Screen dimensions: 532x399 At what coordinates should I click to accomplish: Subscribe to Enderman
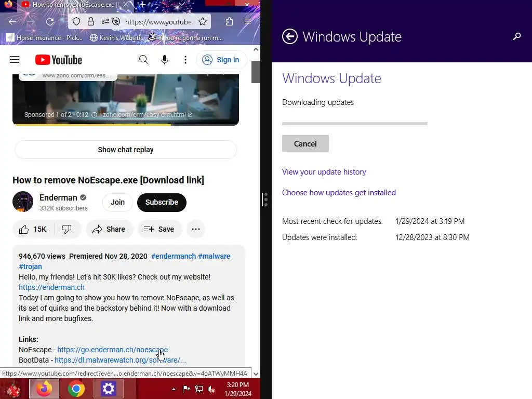[x=162, y=202]
